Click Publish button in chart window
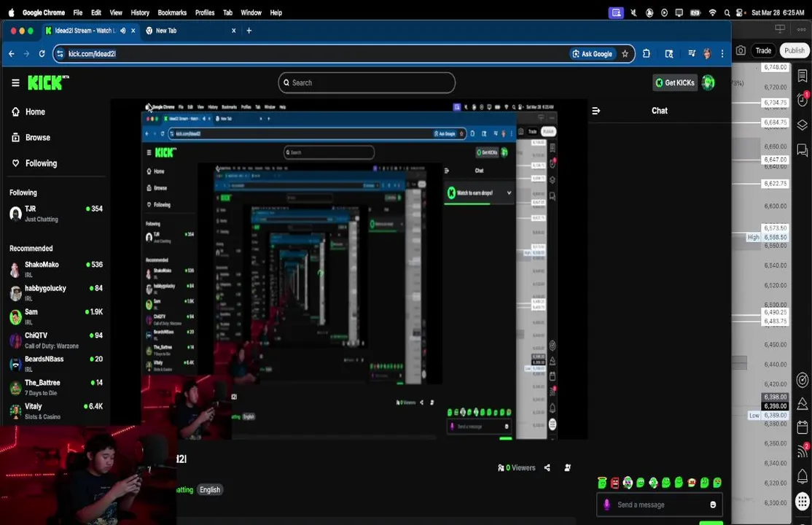812x525 pixels. [x=795, y=51]
